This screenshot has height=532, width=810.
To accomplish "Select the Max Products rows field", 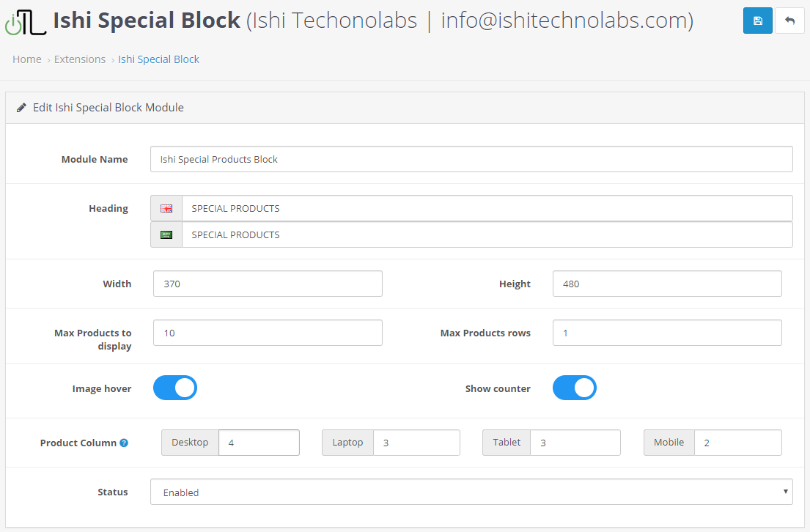I will tap(667, 333).
